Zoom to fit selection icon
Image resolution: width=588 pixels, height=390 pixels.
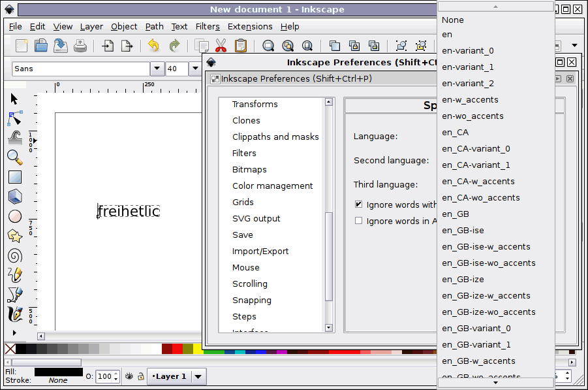(x=268, y=46)
